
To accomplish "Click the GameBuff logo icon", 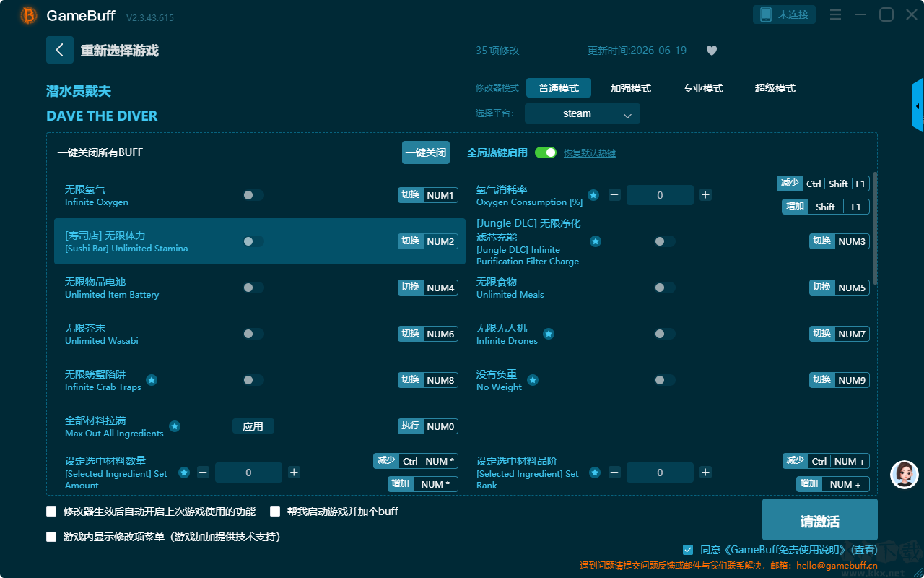I will [29, 15].
